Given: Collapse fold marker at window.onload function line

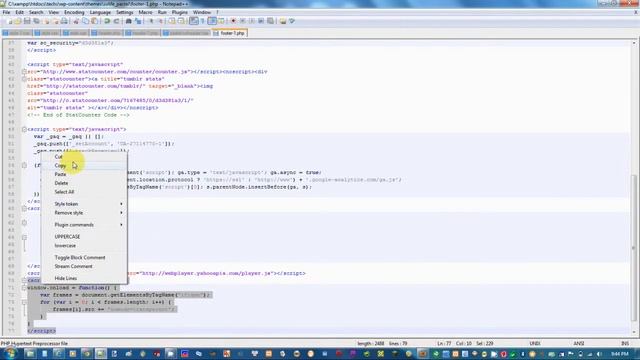Looking at the screenshot, I should (x=24, y=288).
